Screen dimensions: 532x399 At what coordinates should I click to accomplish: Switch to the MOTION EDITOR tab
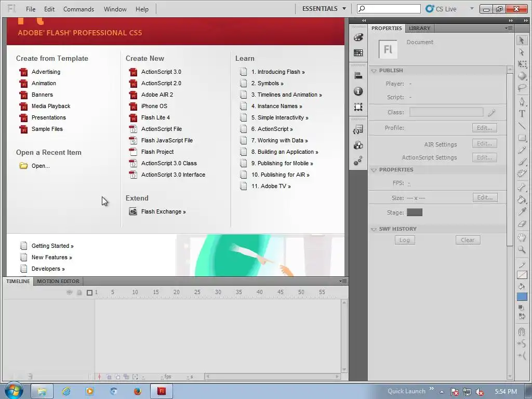tap(58, 281)
